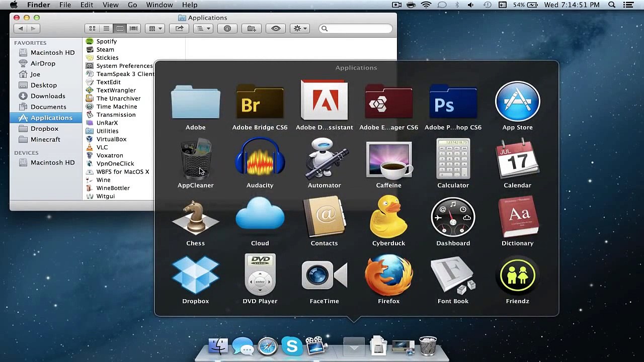Open the File menu

pos(65,5)
